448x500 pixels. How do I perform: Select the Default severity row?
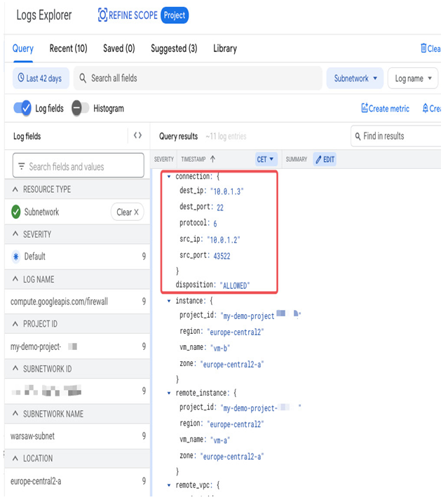[78, 257]
